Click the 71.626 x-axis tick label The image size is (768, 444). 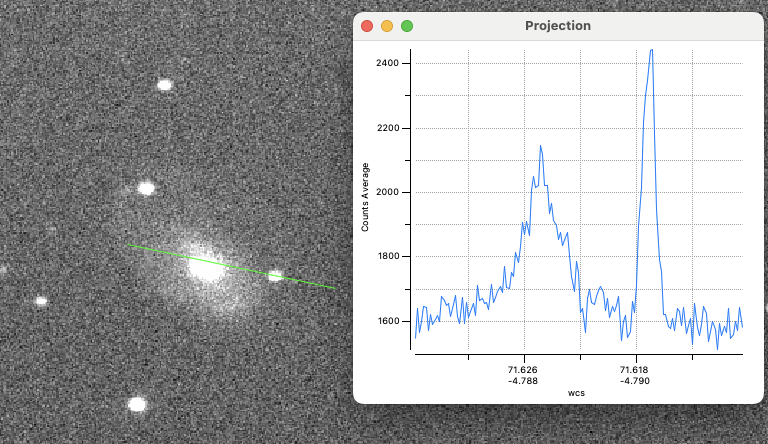coord(523,370)
